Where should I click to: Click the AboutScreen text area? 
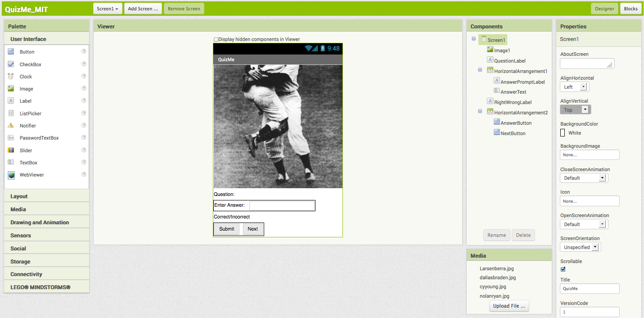(x=587, y=64)
